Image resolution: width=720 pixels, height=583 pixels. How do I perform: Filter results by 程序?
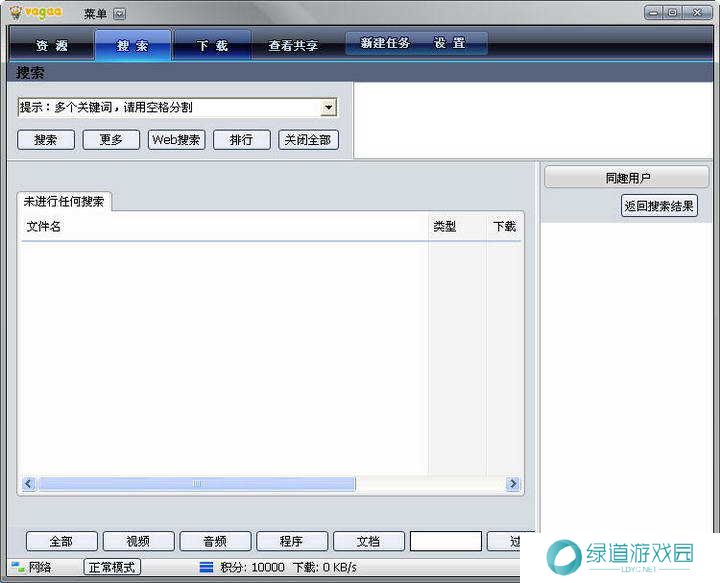click(x=292, y=541)
